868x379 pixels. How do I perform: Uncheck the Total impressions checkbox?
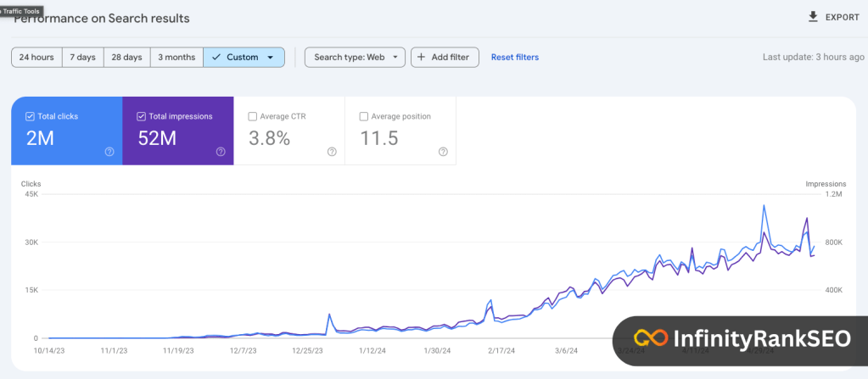142,116
